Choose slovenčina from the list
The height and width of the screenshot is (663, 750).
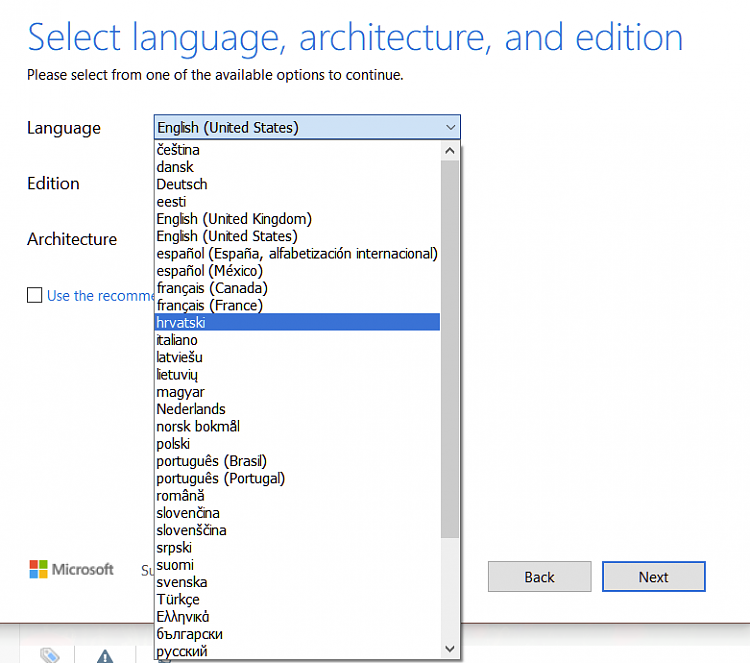click(x=298, y=513)
